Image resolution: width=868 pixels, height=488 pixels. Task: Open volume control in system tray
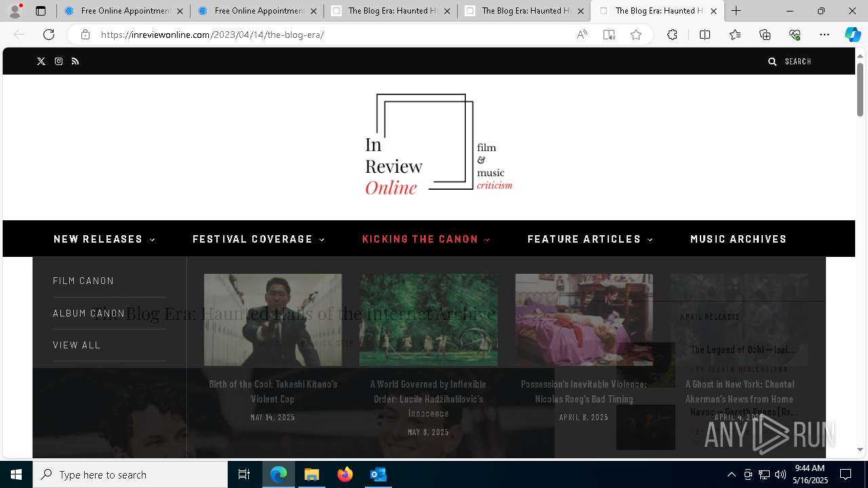[781, 474]
